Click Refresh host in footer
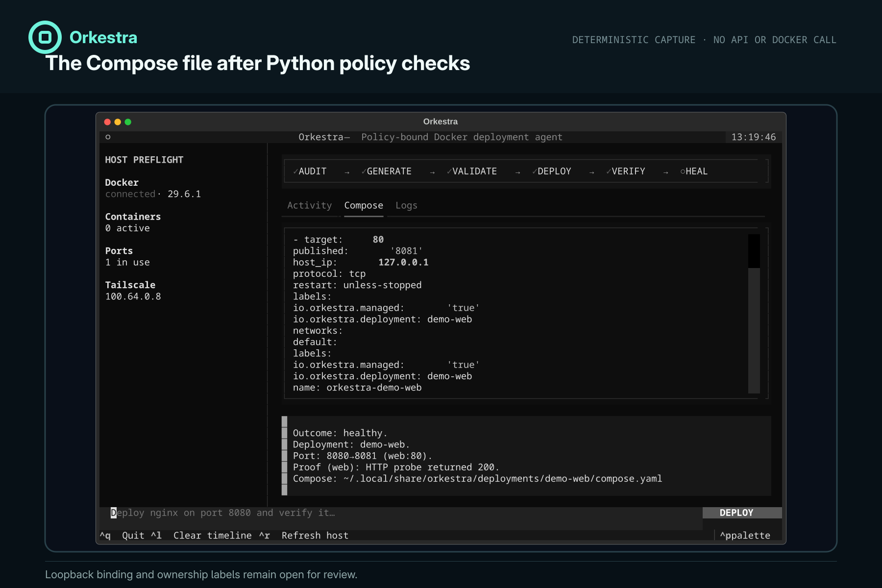This screenshot has width=882, height=588. (315, 536)
